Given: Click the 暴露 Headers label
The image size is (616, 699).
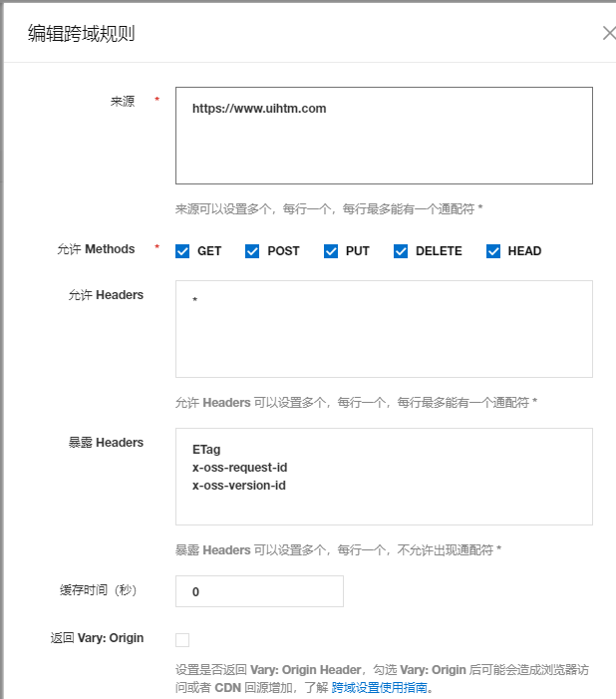Looking at the screenshot, I should (106, 443).
